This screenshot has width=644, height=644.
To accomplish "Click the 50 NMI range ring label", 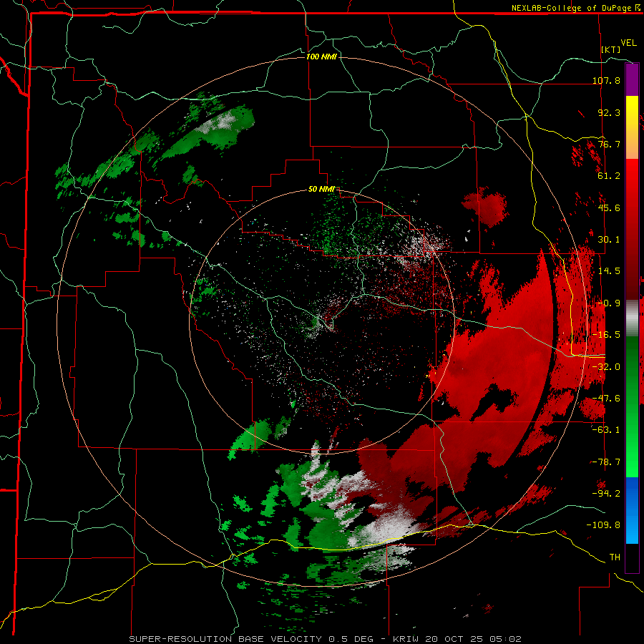I will tap(321, 190).
